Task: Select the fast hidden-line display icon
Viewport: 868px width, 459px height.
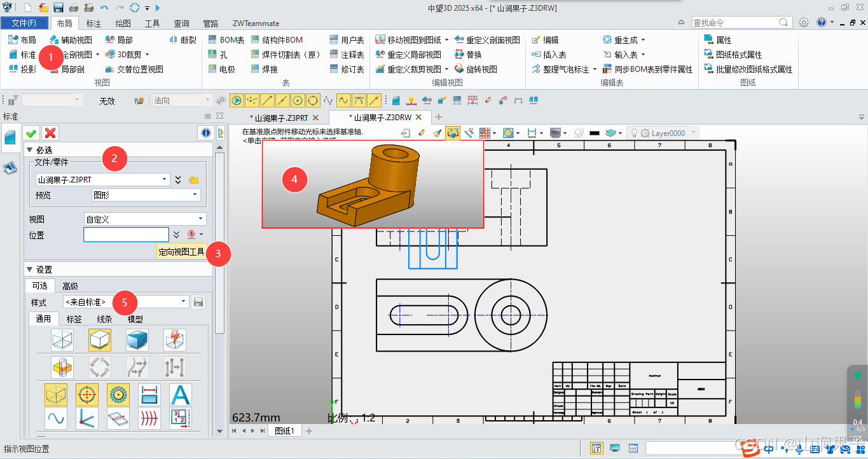Action: (x=175, y=340)
